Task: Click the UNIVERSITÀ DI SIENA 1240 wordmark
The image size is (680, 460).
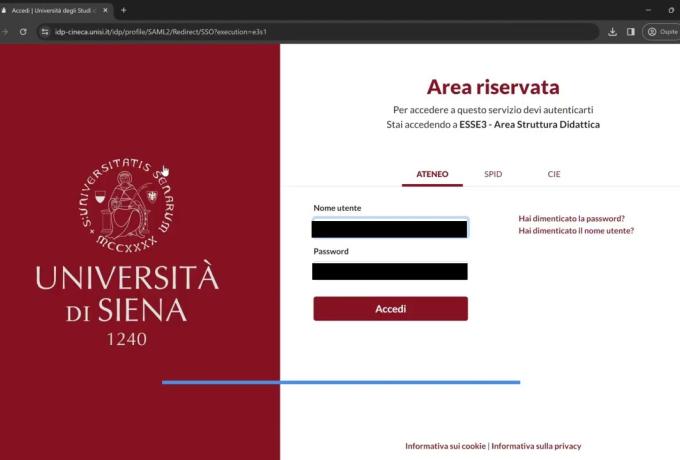Action: click(127, 304)
